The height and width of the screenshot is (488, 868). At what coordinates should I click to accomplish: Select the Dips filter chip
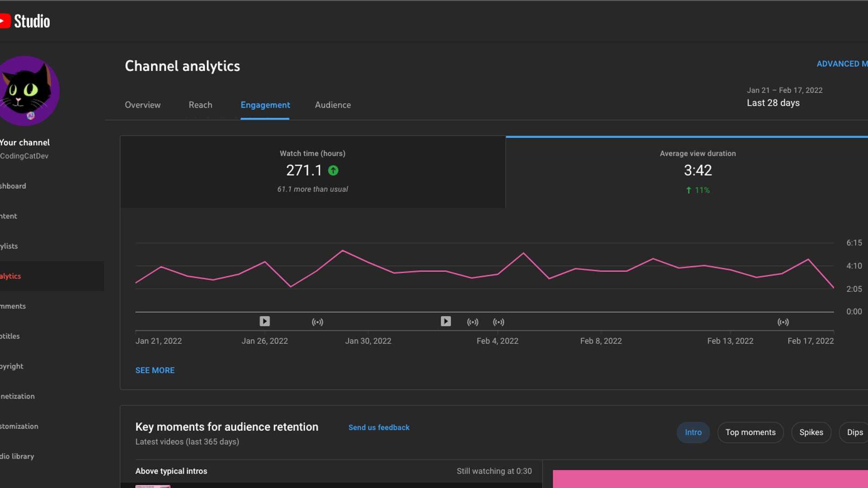[854, 432]
